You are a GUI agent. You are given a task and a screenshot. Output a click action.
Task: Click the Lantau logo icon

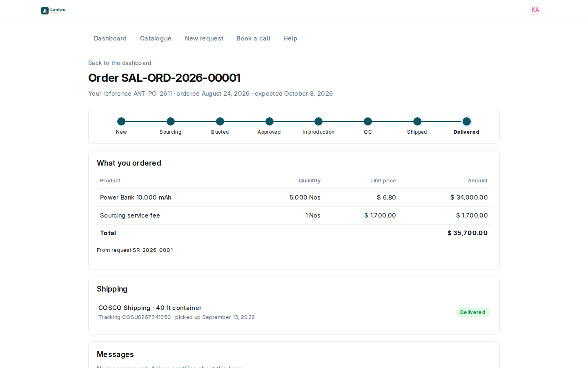[x=45, y=10]
